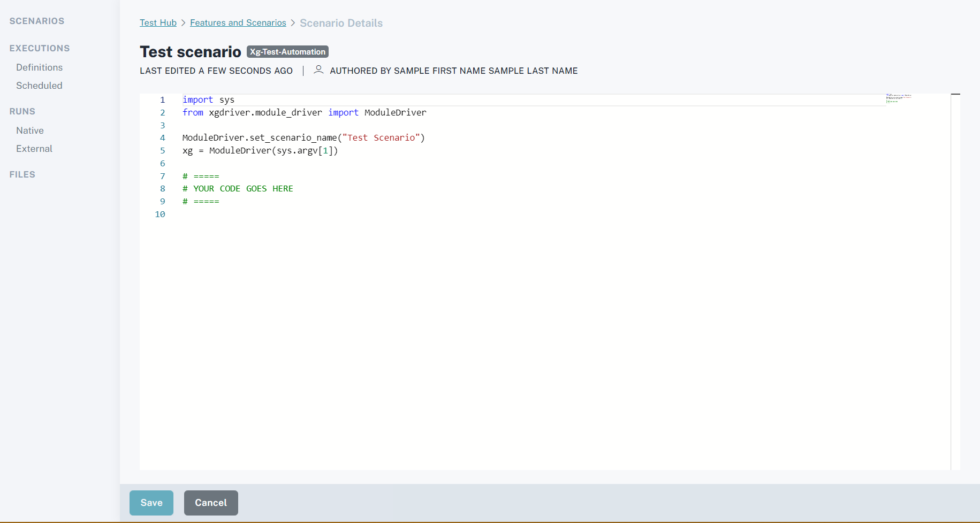This screenshot has height=523, width=980.
Task: Select the RUNS sidebar heading
Action: pos(22,111)
